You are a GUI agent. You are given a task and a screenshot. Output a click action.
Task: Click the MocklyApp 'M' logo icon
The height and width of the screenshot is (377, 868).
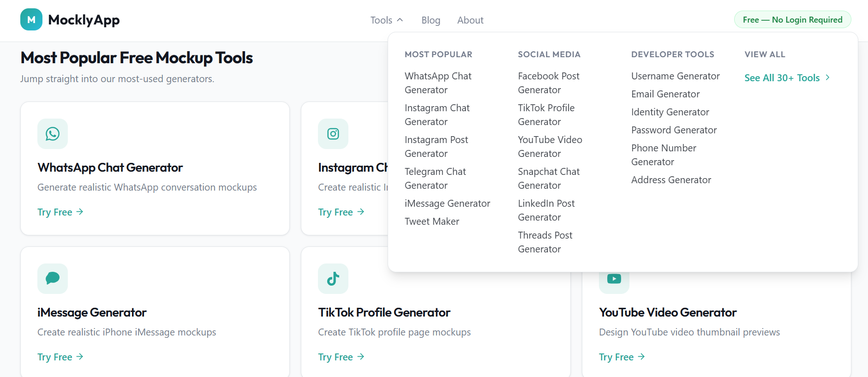tap(30, 19)
